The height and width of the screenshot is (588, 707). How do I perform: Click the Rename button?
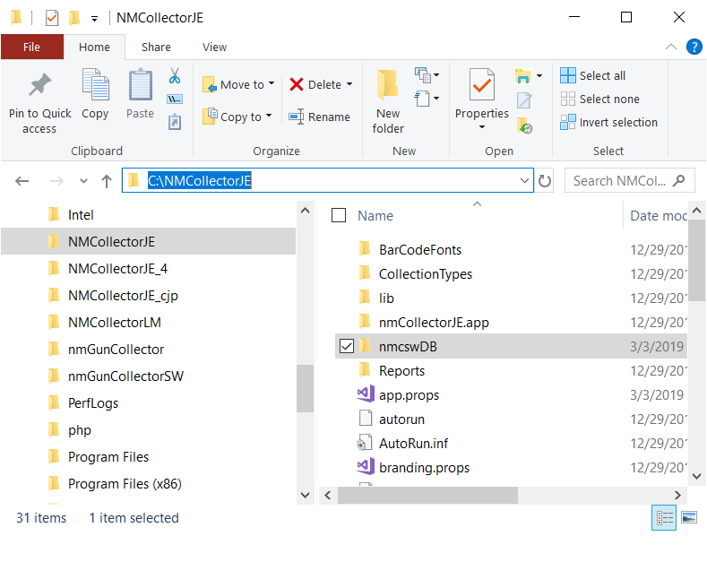coord(320,117)
